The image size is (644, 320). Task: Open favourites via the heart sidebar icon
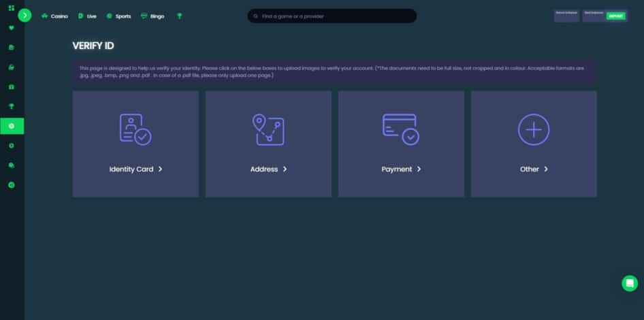tap(12, 28)
